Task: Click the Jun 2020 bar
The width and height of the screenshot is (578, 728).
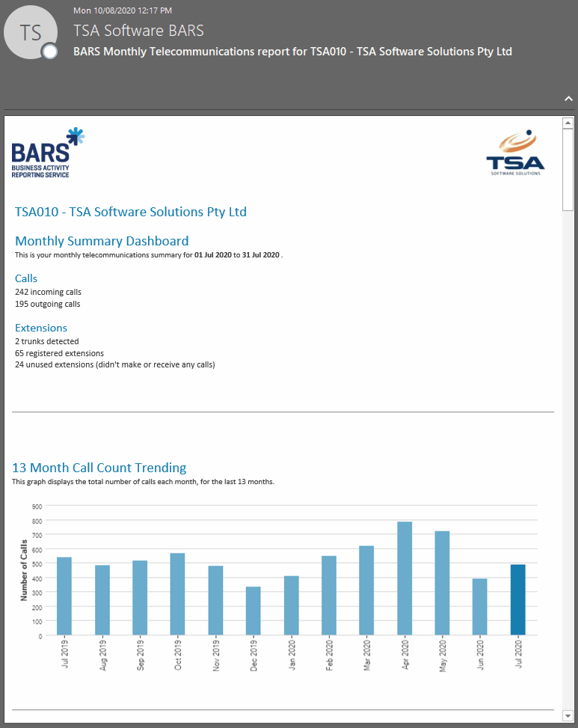Action: tap(480, 607)
